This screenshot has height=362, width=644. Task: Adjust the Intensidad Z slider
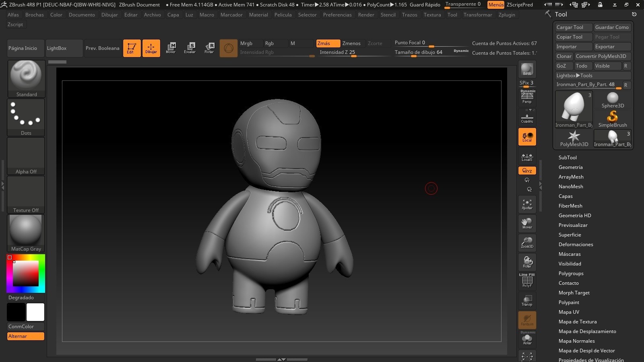point(354,53)
